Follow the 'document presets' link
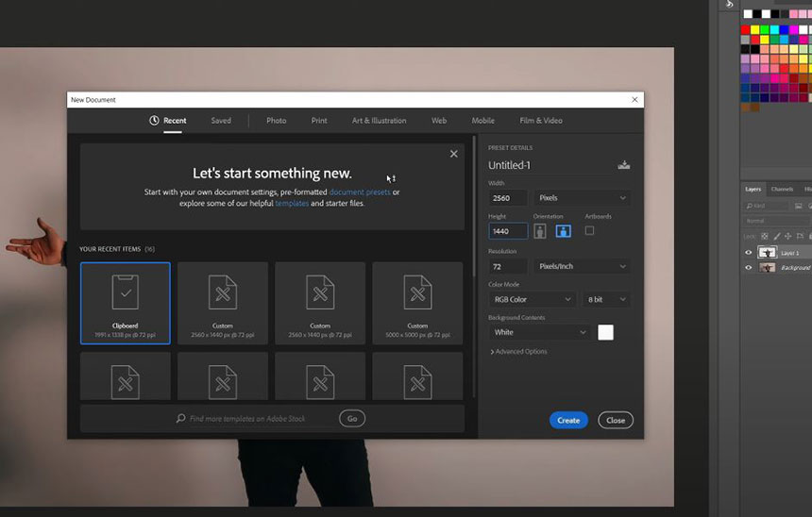 click(x=360, y=192)
